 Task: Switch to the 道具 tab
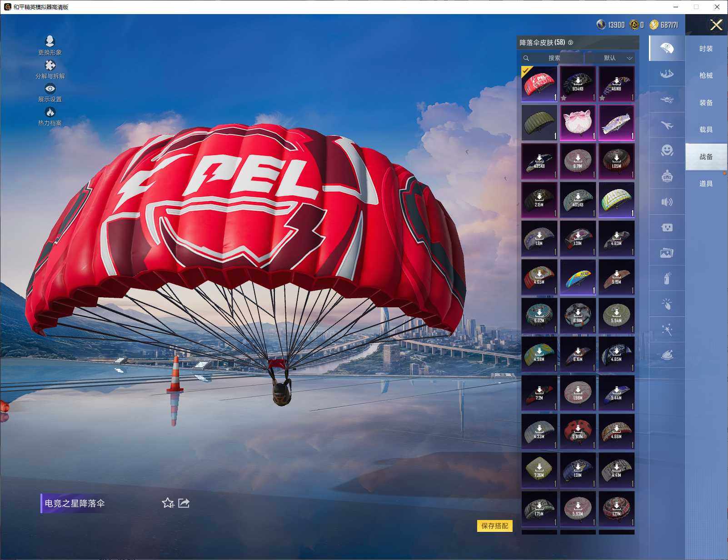pyautogui.click(x=706, y=184)
